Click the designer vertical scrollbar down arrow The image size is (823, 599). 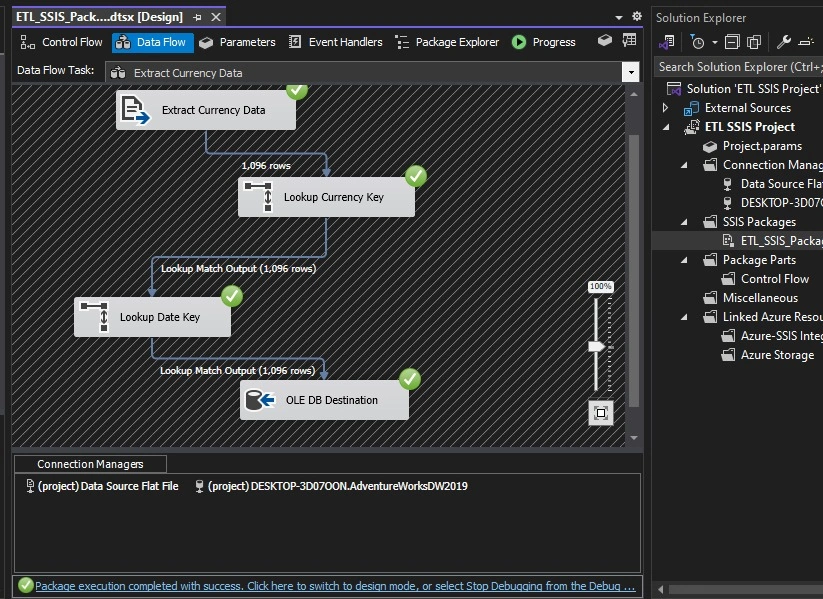[x=634, y=438]
